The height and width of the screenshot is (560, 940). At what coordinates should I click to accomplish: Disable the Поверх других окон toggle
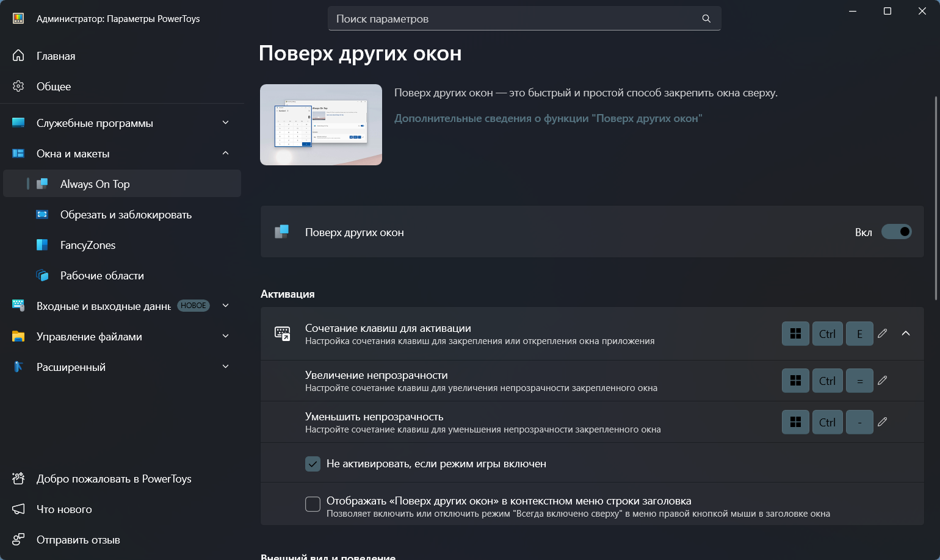point(896,232)
